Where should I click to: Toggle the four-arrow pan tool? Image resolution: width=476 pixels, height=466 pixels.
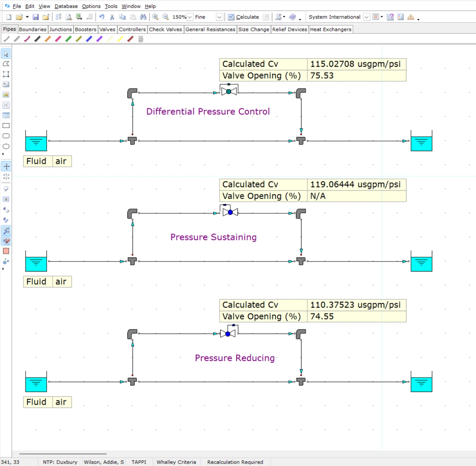(6, 167)
